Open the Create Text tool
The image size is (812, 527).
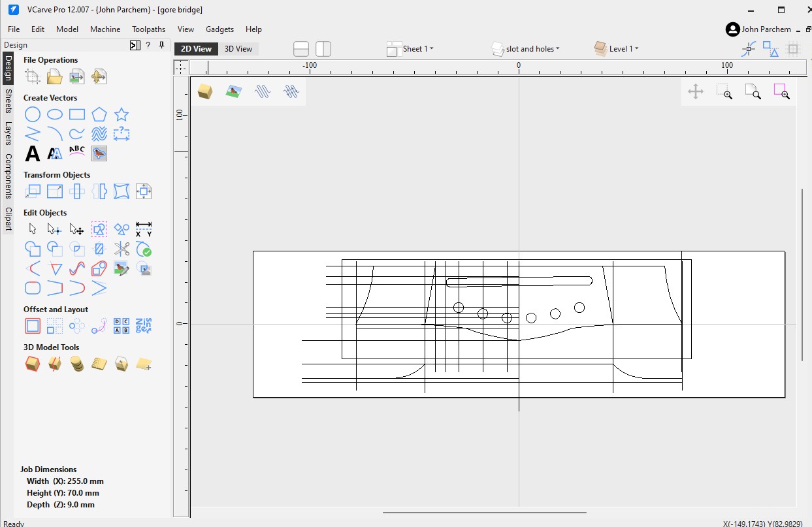point(32,153)
